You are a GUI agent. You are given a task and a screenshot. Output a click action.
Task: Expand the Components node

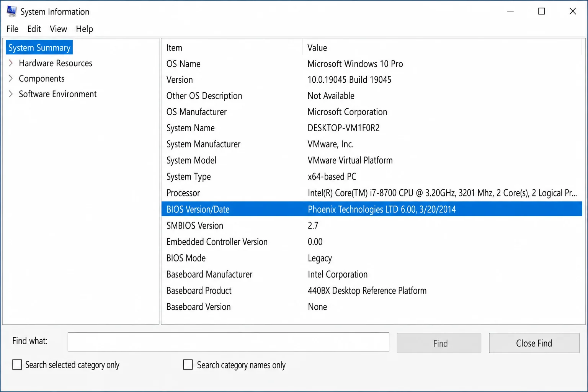click(x=11, y=78)
